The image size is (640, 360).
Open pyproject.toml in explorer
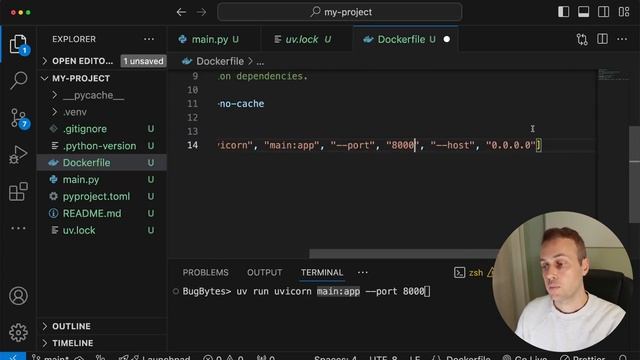(102, 196)
